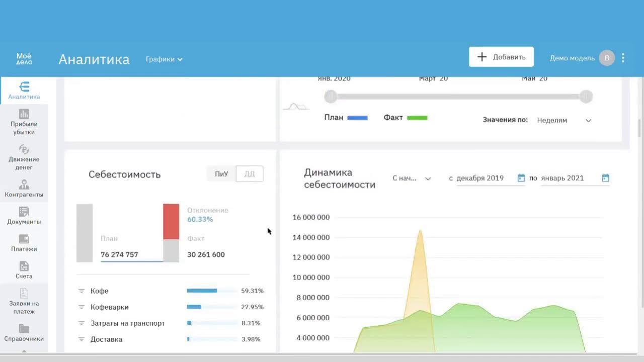
Task: Click the Демо модель account name
Action: [572, 58]
